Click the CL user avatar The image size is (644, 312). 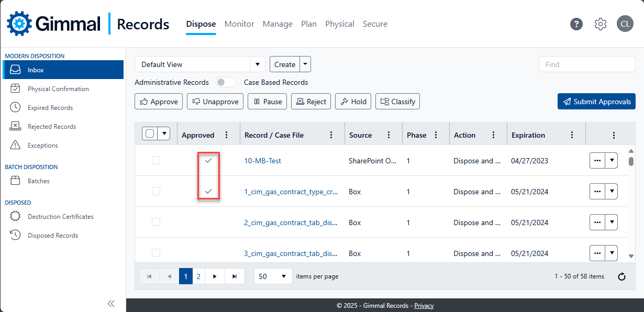tap(625, 24)
